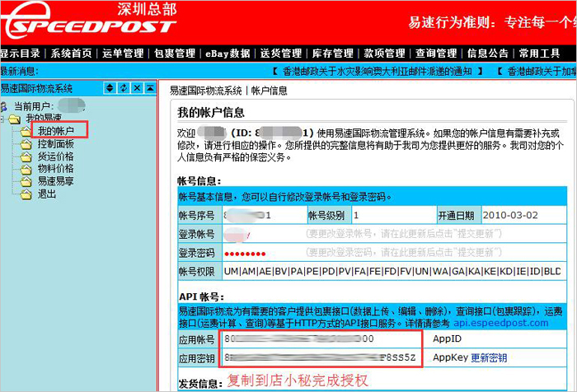The height and width of the screenshot is (392, 577).
Task: Open the 送货管理 menu
Action: (x=281, y=54)
